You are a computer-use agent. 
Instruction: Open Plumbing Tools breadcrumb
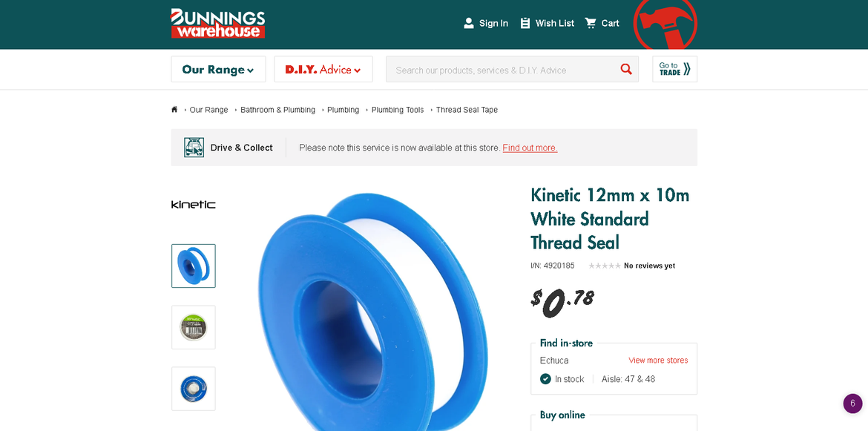tap(398, 110)
